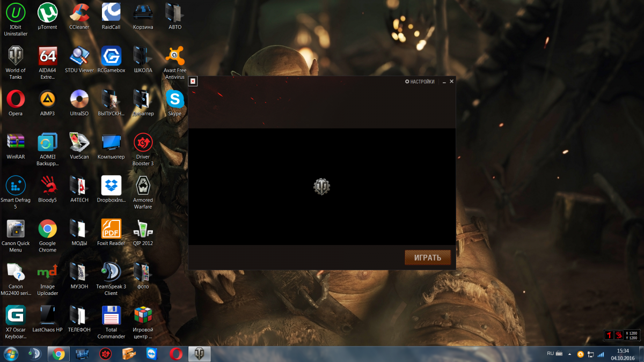Select the ВЫПУСКН... folder icon
Viewport: 644px width, 362px height.
[x=111, y=104]
